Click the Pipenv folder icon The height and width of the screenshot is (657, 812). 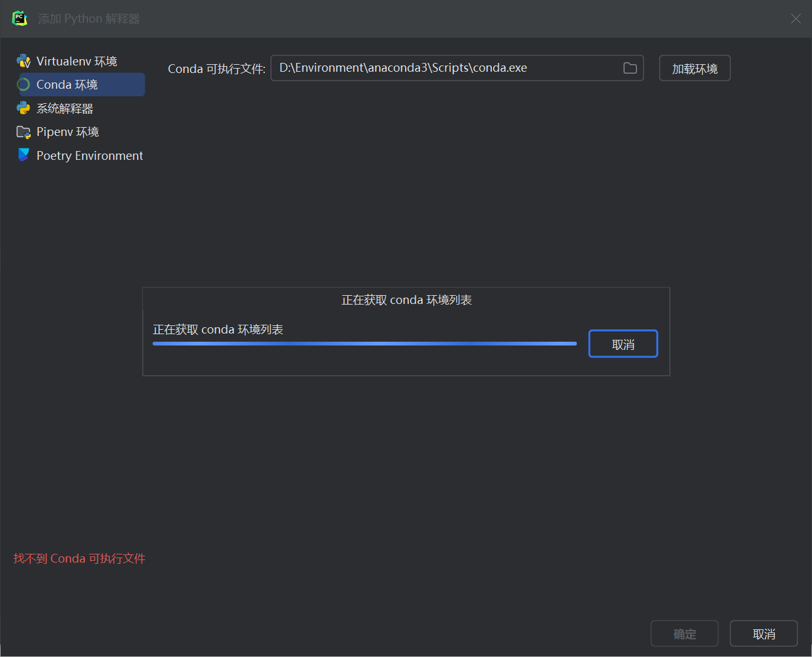coord(23,132)
